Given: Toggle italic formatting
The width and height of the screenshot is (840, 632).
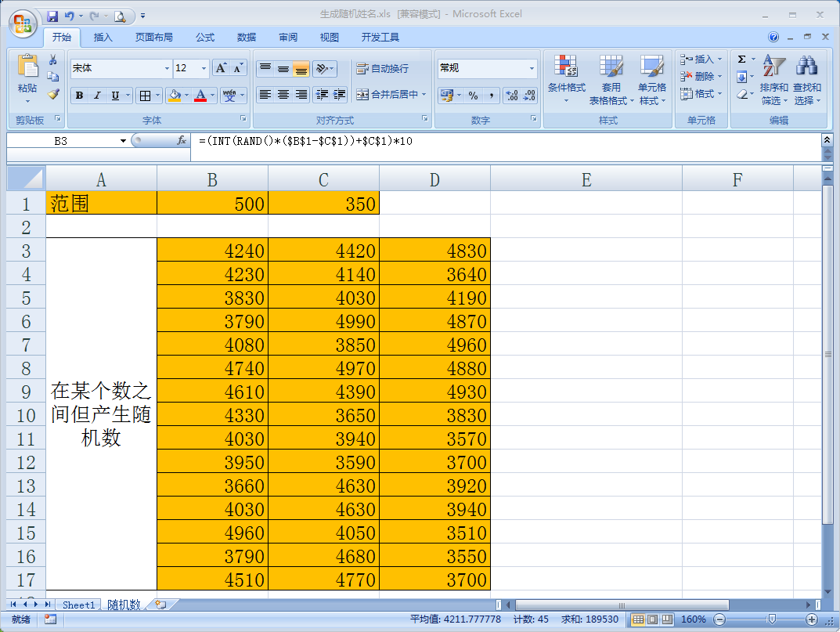Looking at the screenshot, I should [97, 96].
